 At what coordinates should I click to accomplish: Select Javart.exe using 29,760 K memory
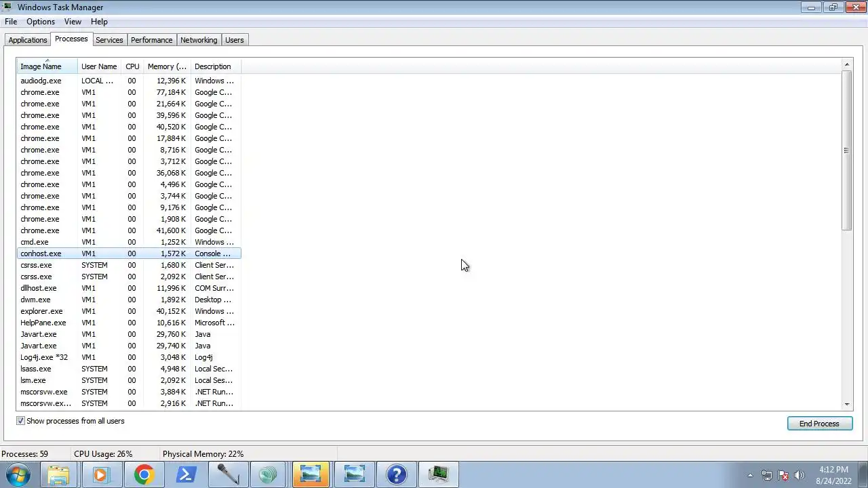(x=129, y=334)
